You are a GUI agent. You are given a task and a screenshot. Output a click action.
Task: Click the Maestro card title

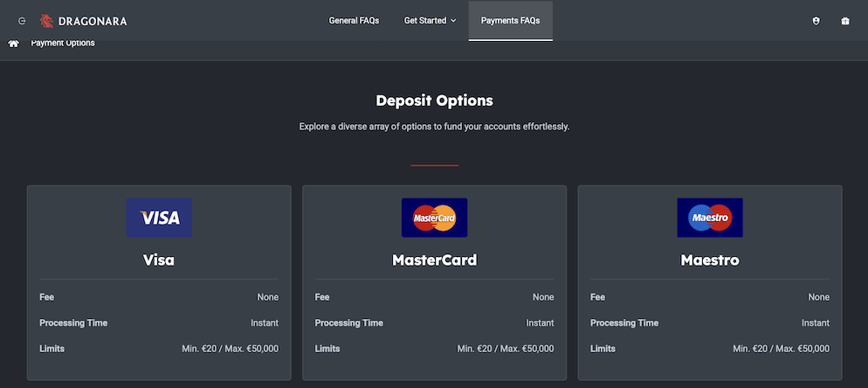710,260
